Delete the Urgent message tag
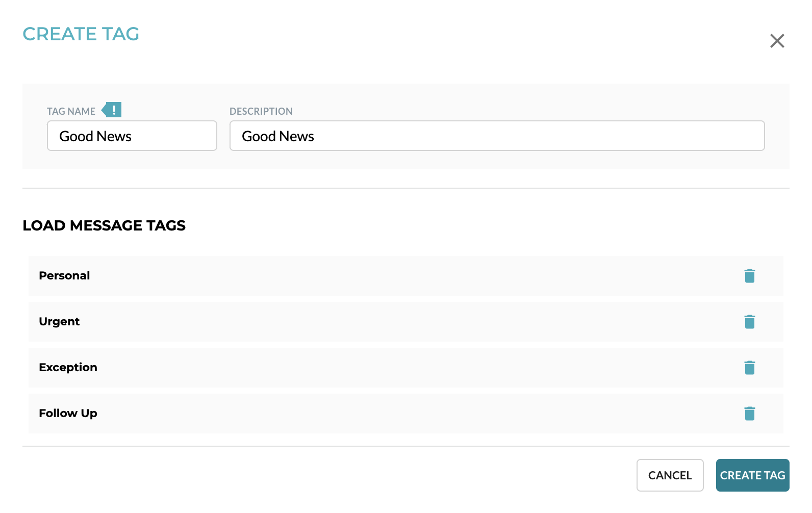 click(749, 322)
